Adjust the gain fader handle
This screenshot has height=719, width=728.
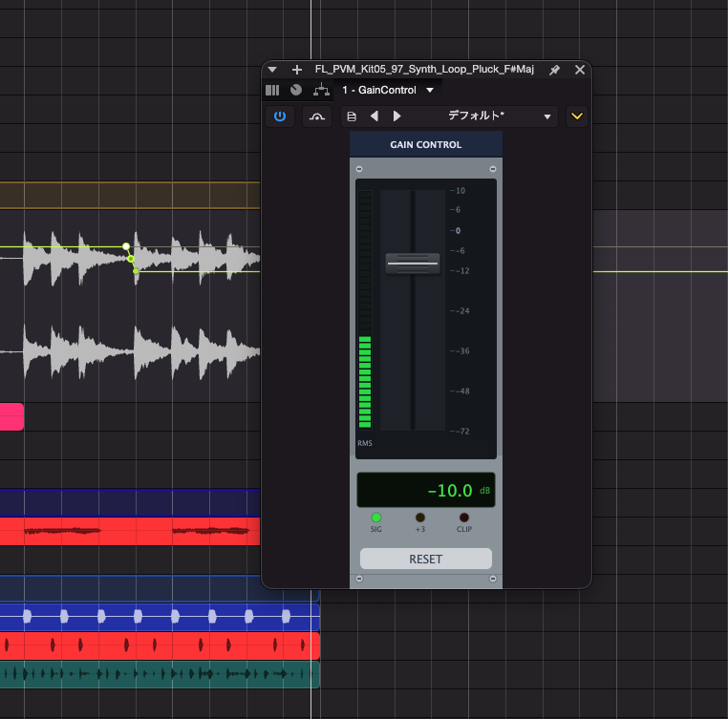click(413, 264)
